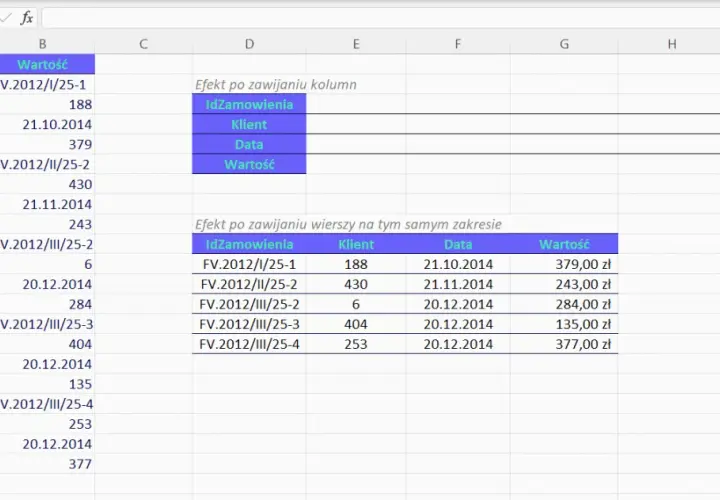
Task: Click the fx insert function icon
Action: (x=27, y=18)
